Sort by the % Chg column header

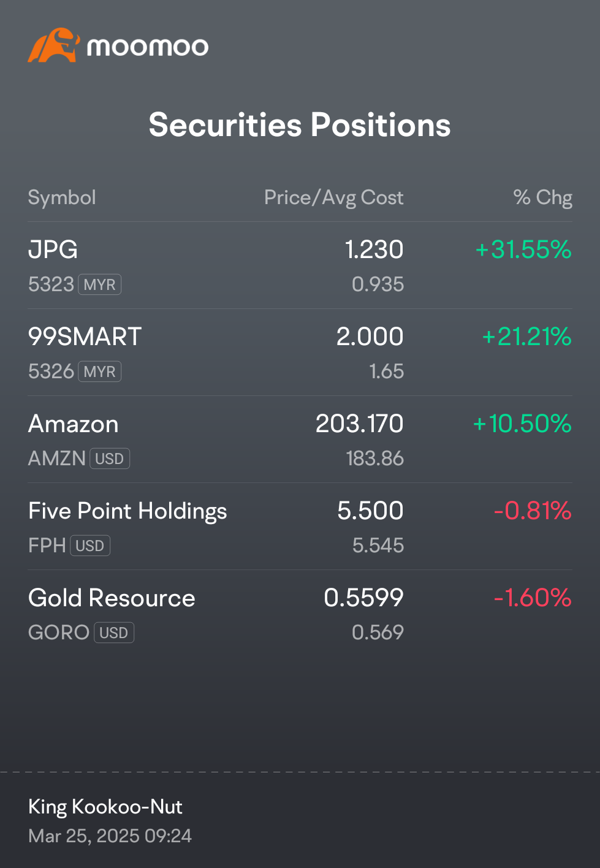point(542,197)
